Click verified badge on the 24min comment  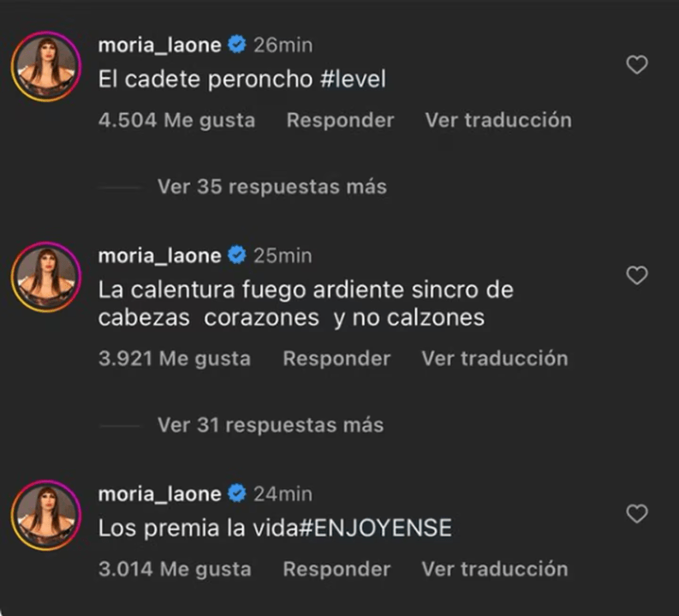click(237, 493)
